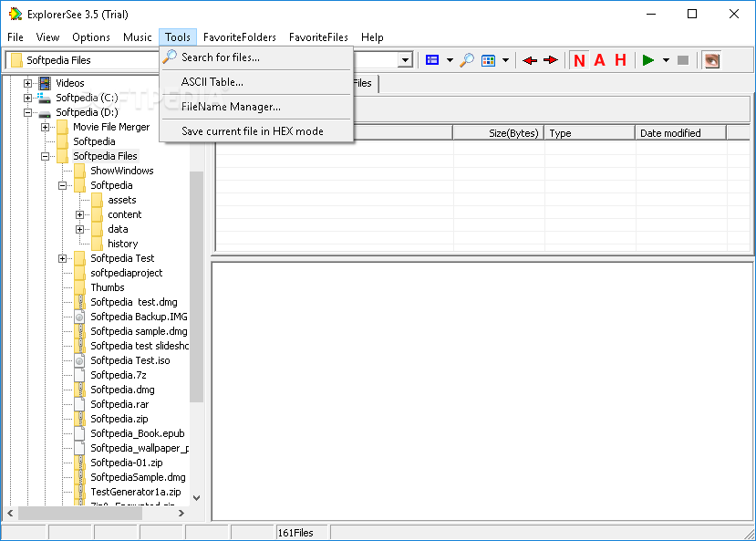Click the green play button
756x541 pixels.
click(648, 60)
